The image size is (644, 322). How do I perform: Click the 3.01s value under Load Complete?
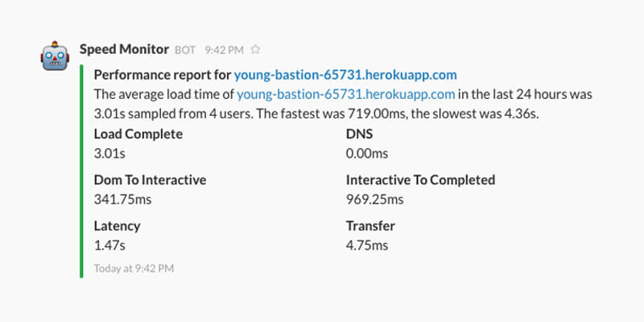click(109, 153)
